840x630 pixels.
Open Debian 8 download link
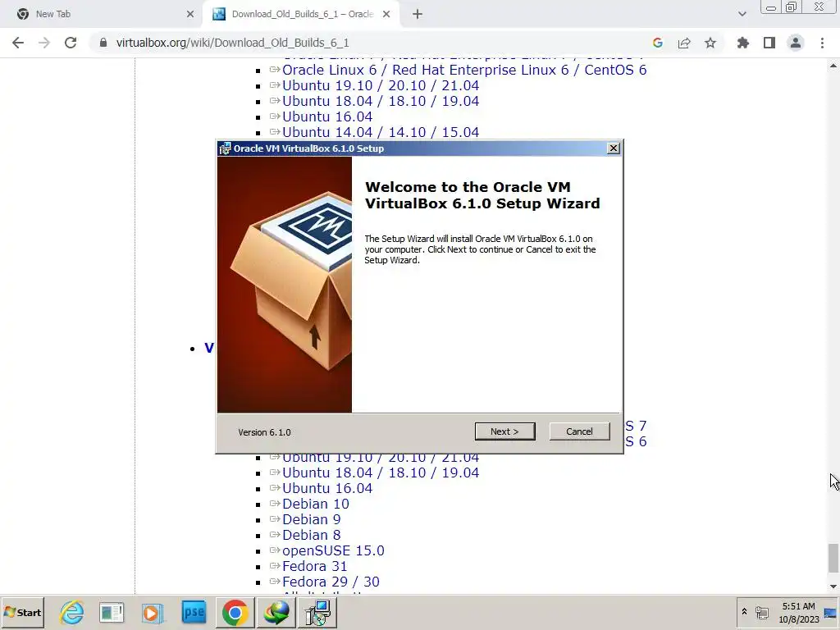click(311, 535)
